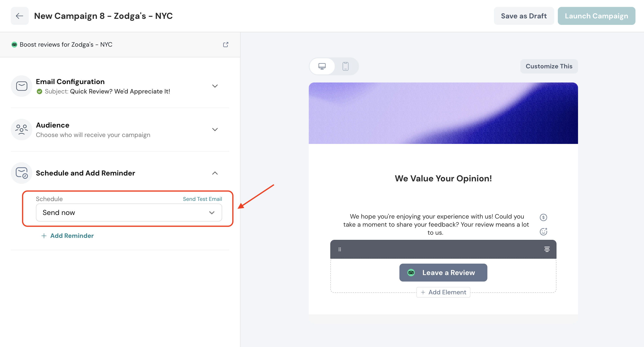Click Add Element in the email preview
The width and height of the screenshot is (644, 347).
pos(443,292)
